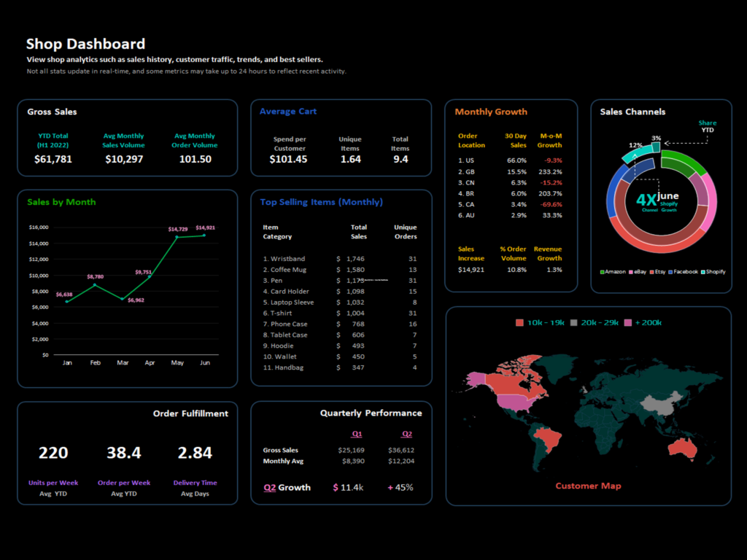Select the Wristband row in Top Selling Items
Screen dimensions: 747x560
click(x=340, y=259)
